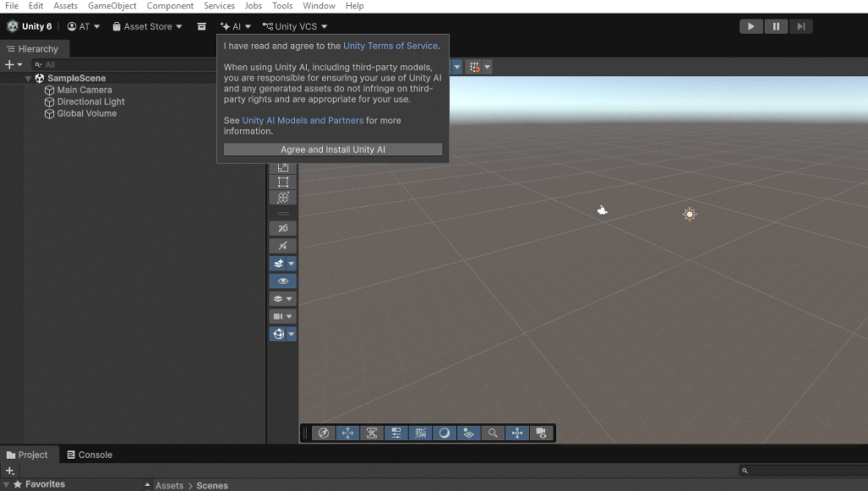Image resolution: width=868 pixels, height=491 pixels.
Task: Open the Jobs menu
Action: pos(253,6)
